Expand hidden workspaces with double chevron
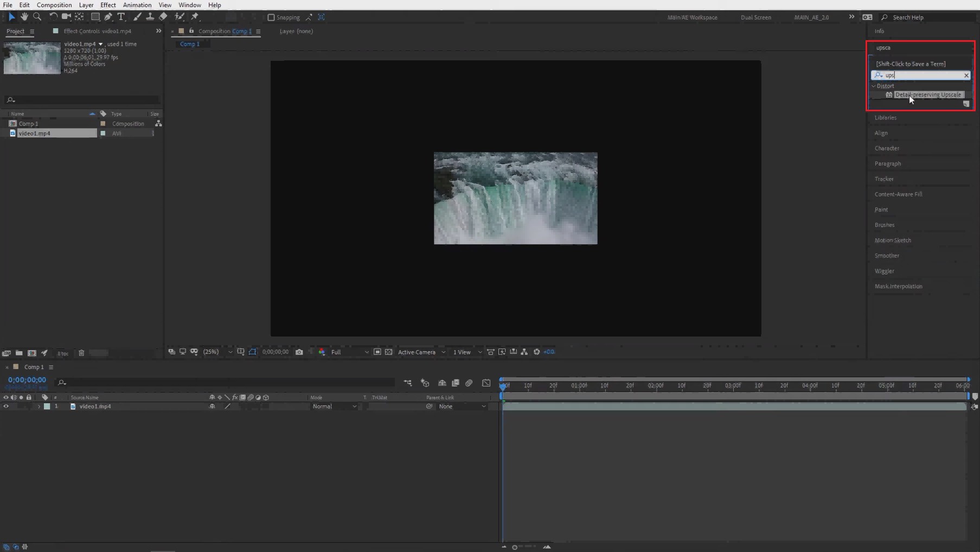Screen dimensions: 980x552 [x=851, y=17]
